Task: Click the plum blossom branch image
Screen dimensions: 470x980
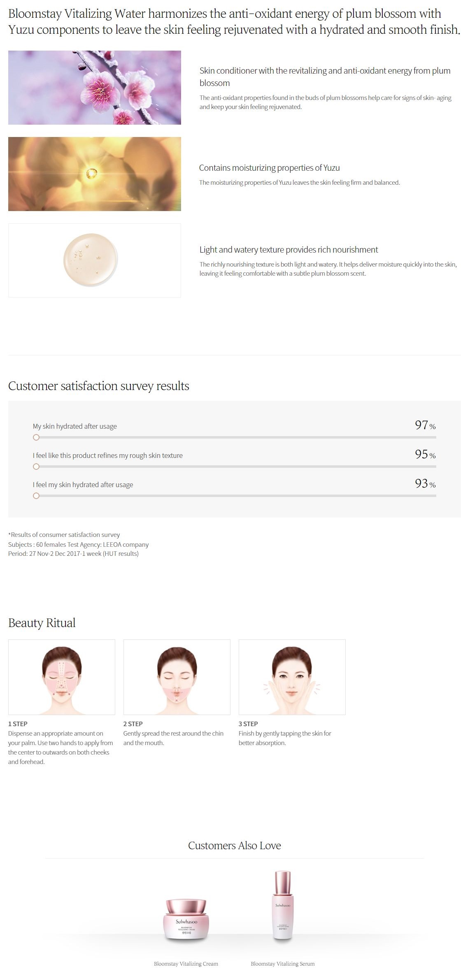Action: 95,88
